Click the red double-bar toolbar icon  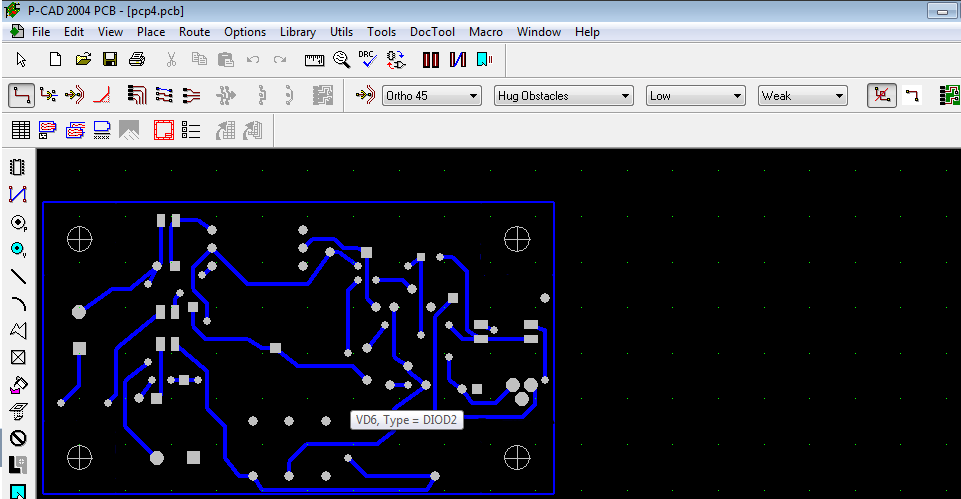coord(431,59)
